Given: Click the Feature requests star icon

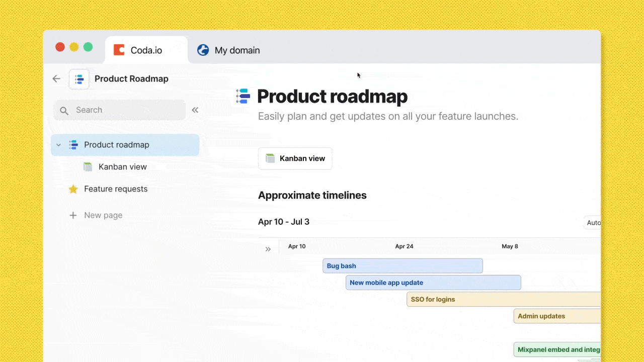Looking at the screenshot, I should coord(73,189).
